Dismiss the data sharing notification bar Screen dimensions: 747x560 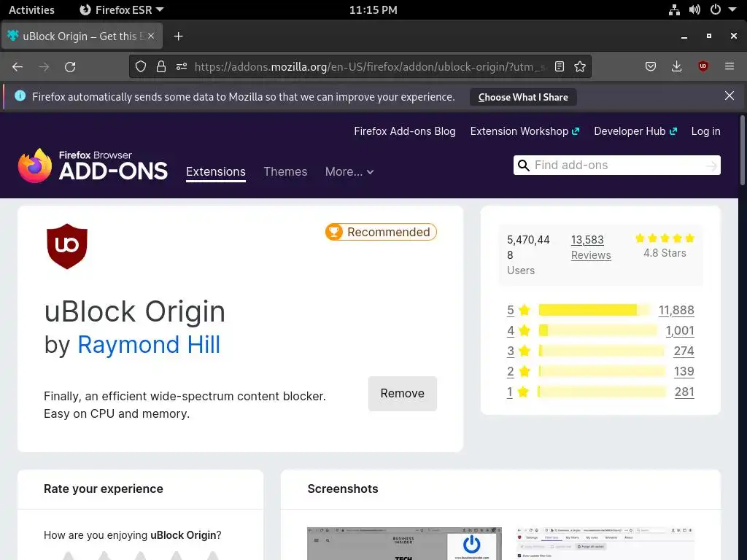[x=729, y=96]
